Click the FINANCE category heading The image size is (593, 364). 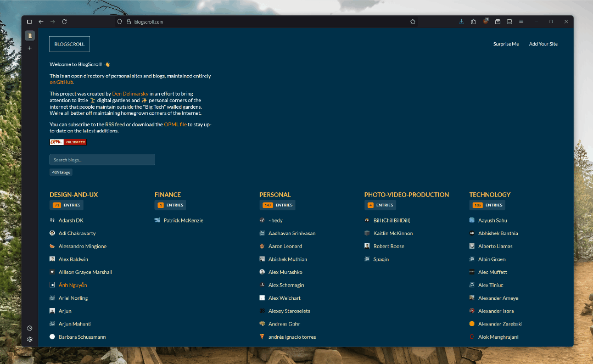tap(167, 195)
